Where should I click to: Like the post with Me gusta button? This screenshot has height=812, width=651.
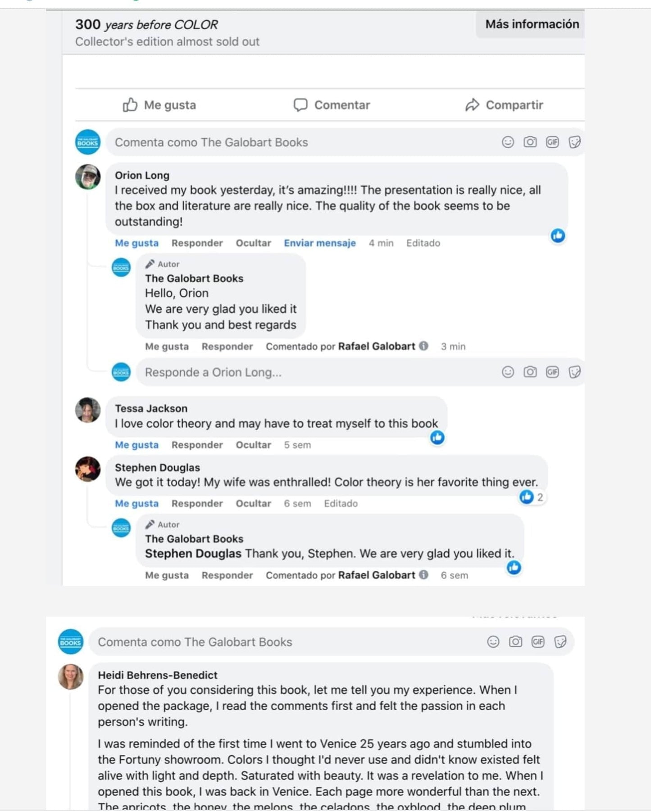[159, 105]
